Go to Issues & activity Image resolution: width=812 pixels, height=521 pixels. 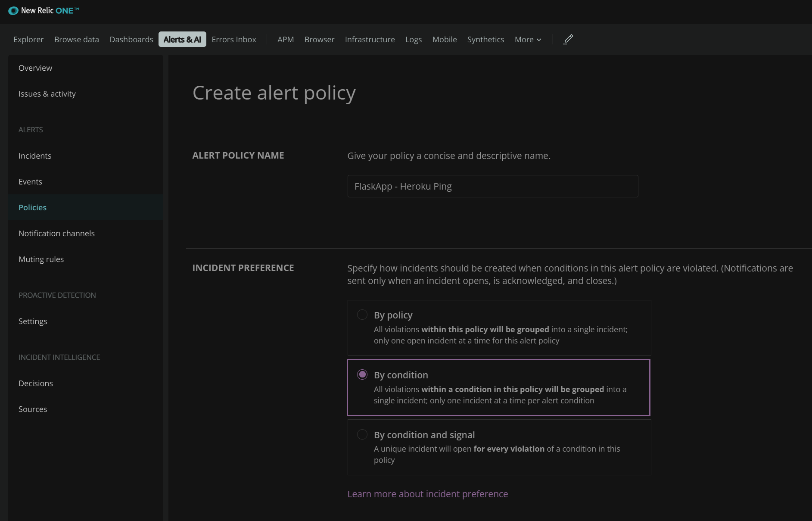click(86, 94)
